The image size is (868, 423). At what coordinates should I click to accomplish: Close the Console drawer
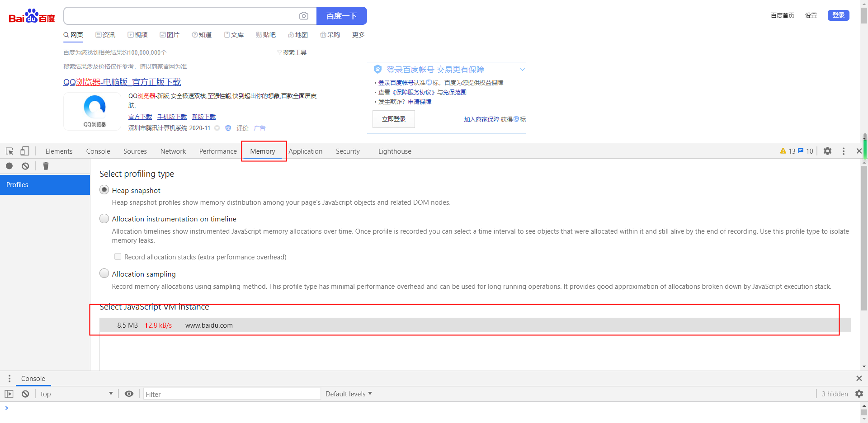click(859, 378)
